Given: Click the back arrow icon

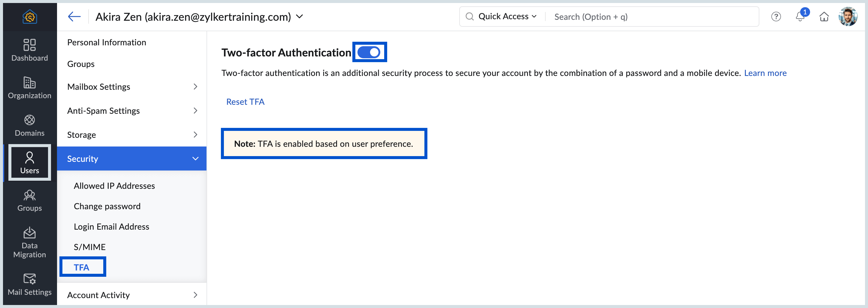Looking at the screenshot, I should coord(74,17).
